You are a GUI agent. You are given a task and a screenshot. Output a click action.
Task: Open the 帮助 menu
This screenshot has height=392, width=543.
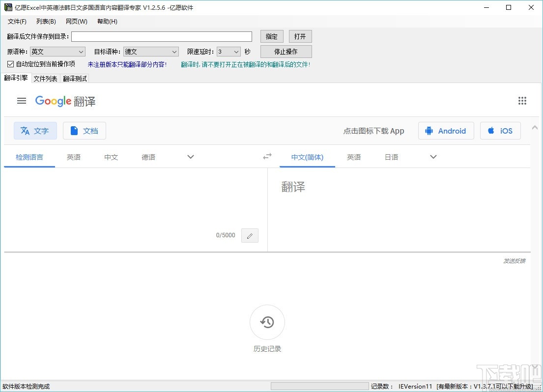click(x=106, y=21)
